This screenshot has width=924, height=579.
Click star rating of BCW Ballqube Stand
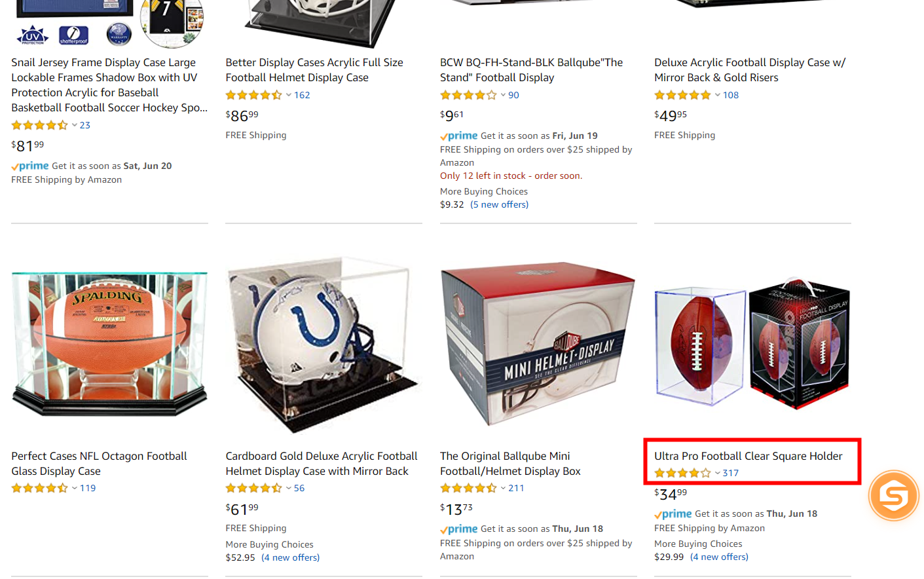pos(468,95)
